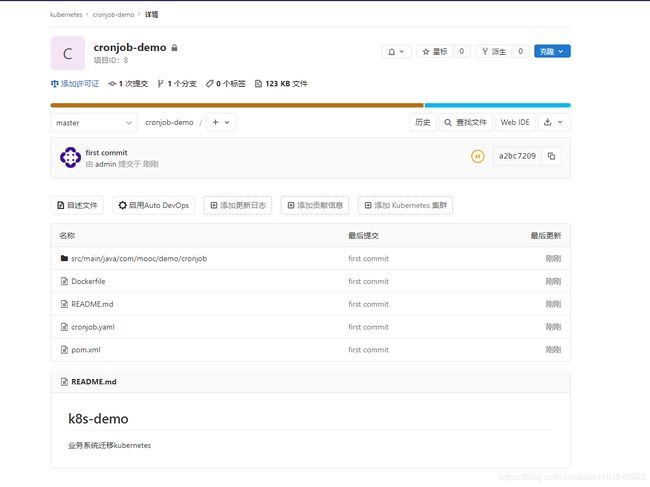
Task: Click 项目ID: 8 text
Action: tap(111, 61)
